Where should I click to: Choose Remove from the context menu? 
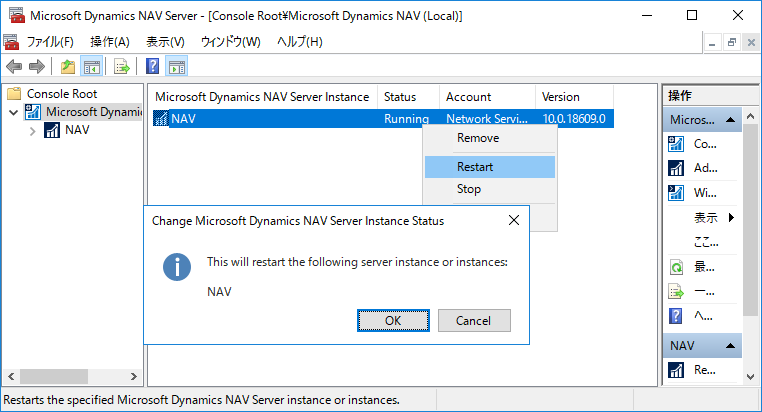490,138
